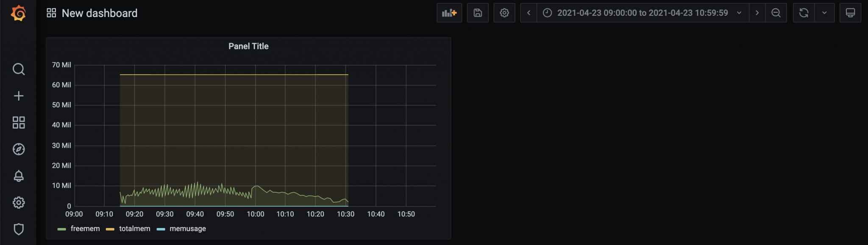Click the yellow totalmem legend color swatch
Viewport: 868px width, 245px height.
[110, 229]
